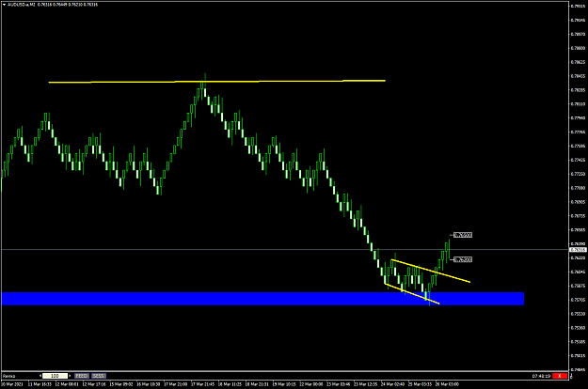Image resolution: width=588 pixels, height=389 pixels.
Task: Click the red X button in the bottom bar
Action: (x=560, y=376)
